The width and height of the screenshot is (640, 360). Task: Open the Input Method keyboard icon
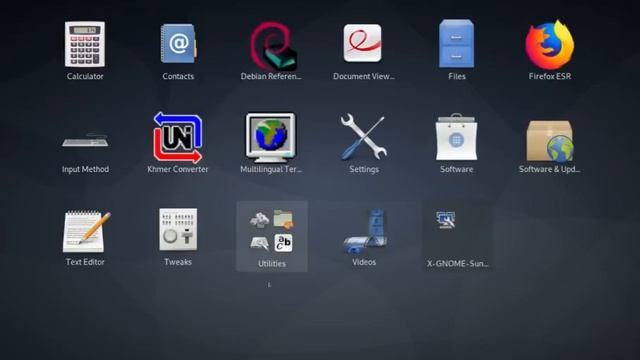click(85, 140)
